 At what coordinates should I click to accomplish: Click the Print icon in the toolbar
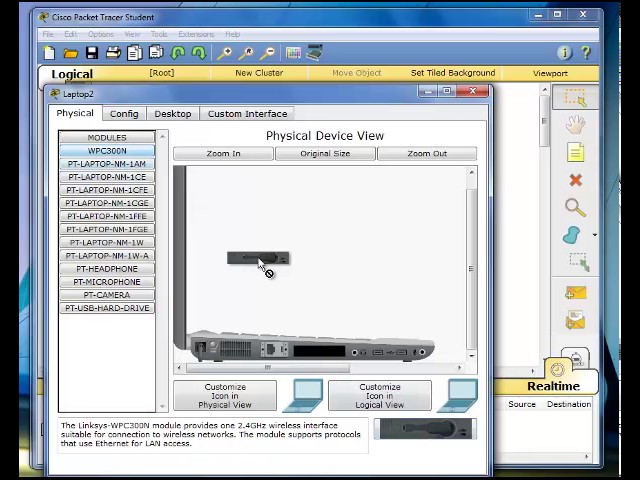coord(113,53)
